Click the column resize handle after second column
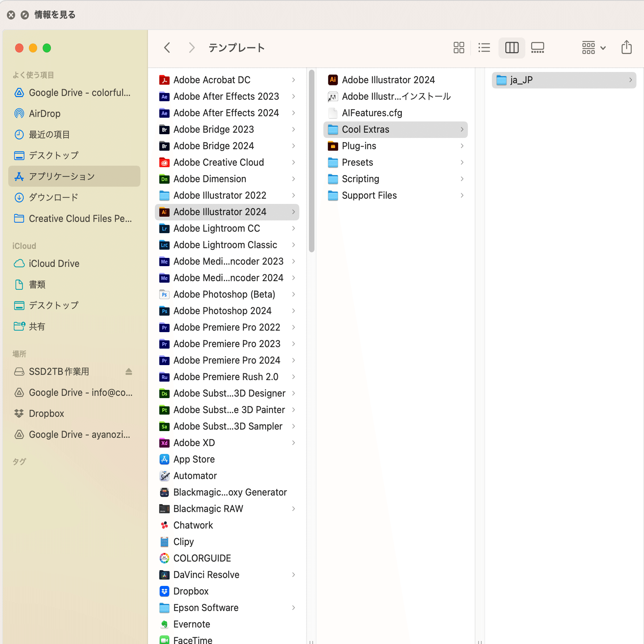 480,642
